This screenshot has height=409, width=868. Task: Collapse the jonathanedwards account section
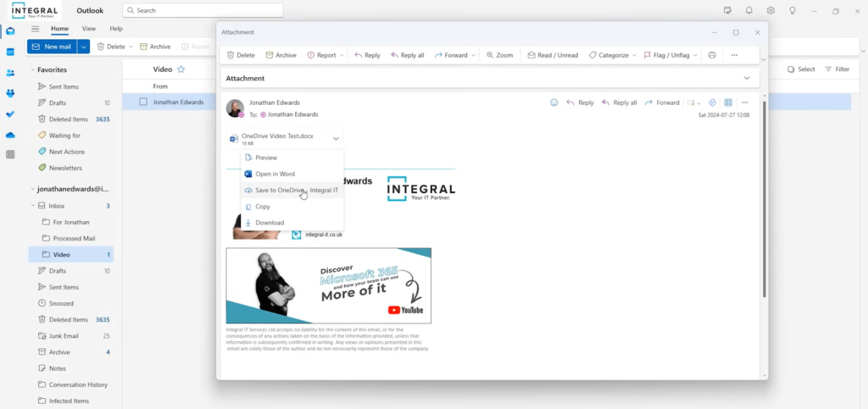coord(33,189)
